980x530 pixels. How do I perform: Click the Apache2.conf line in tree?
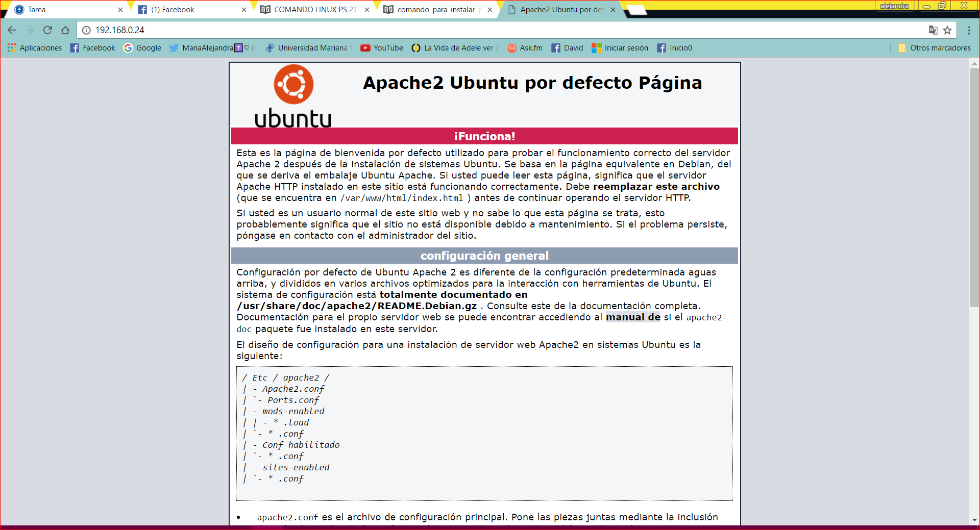click(x=293, y=389)
